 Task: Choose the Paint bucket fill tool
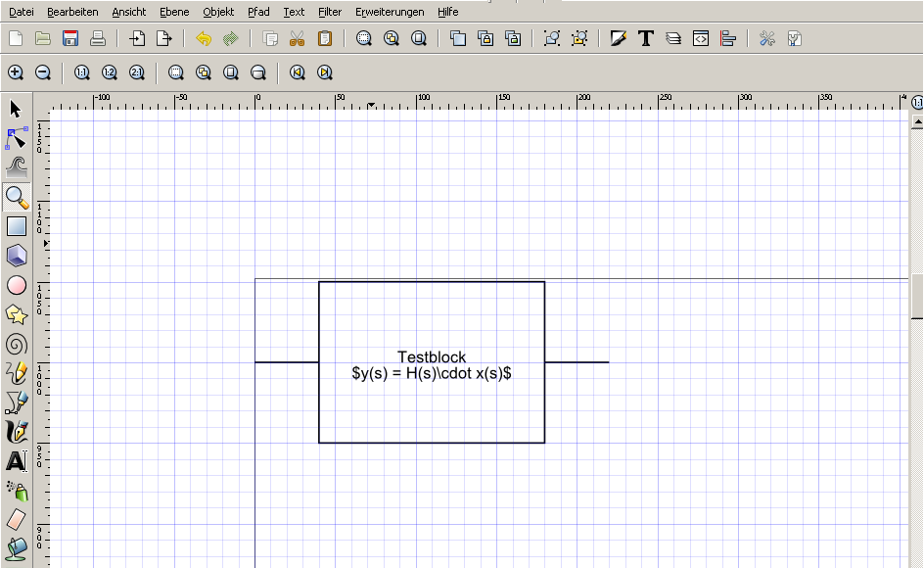pyautogui.click(x=17, y=546)
